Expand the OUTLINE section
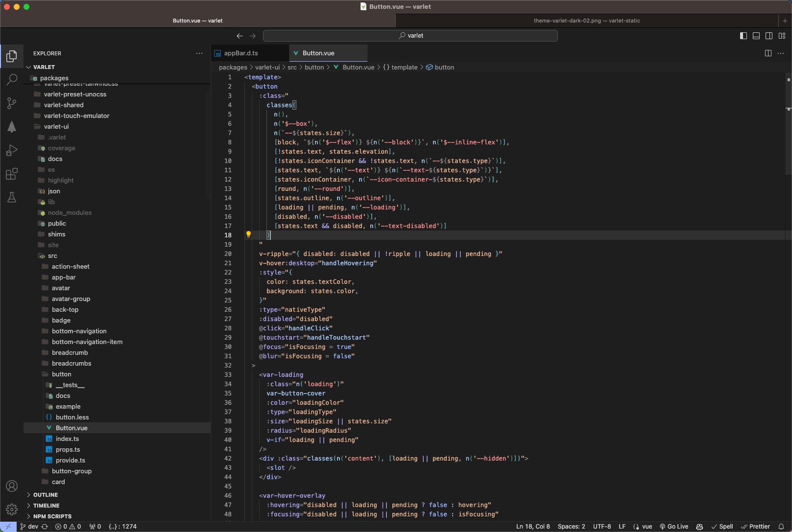The image size is (792, 532). tap(46, 495)
